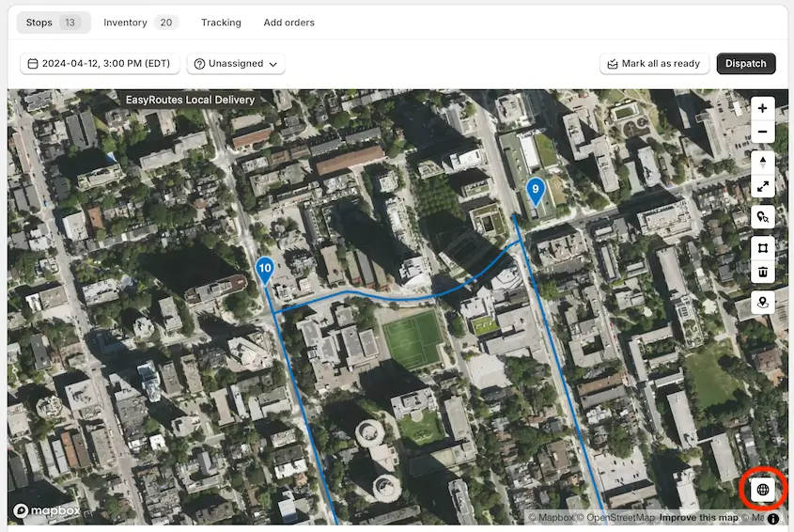Screen dimensions: 794x532
Task: Switch to the Inventory tab
Action: pyautogui.click(x=140, y=23)
